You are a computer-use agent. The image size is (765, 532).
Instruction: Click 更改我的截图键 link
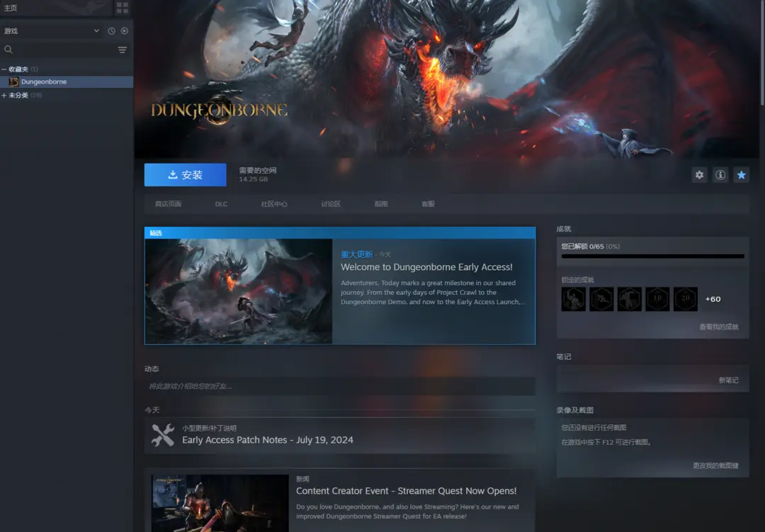[715, 465]
